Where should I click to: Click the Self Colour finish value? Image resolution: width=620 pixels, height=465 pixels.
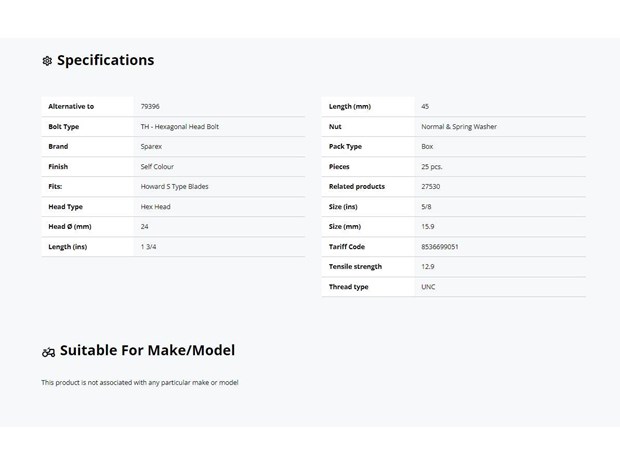click(157, 166)
